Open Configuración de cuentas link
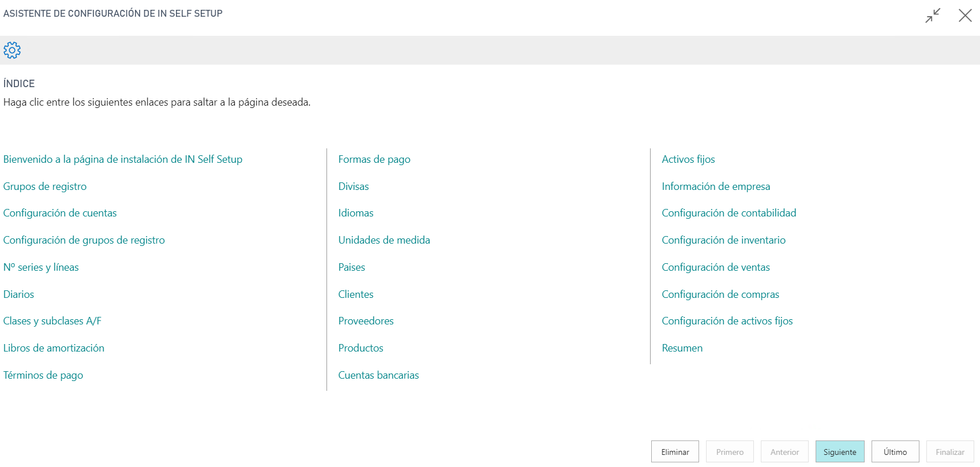 pos(60,213)
